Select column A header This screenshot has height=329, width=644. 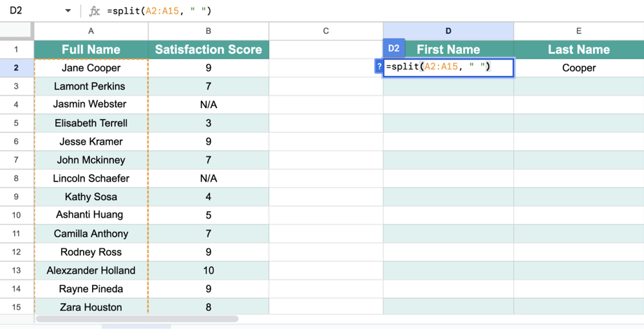(91, 31)
